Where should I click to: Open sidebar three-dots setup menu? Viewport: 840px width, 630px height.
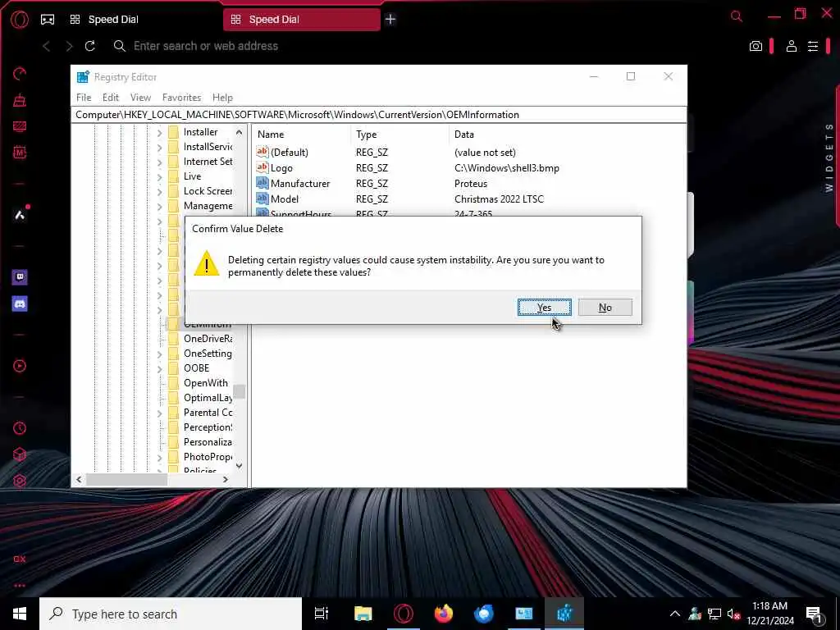coord(20,586)
